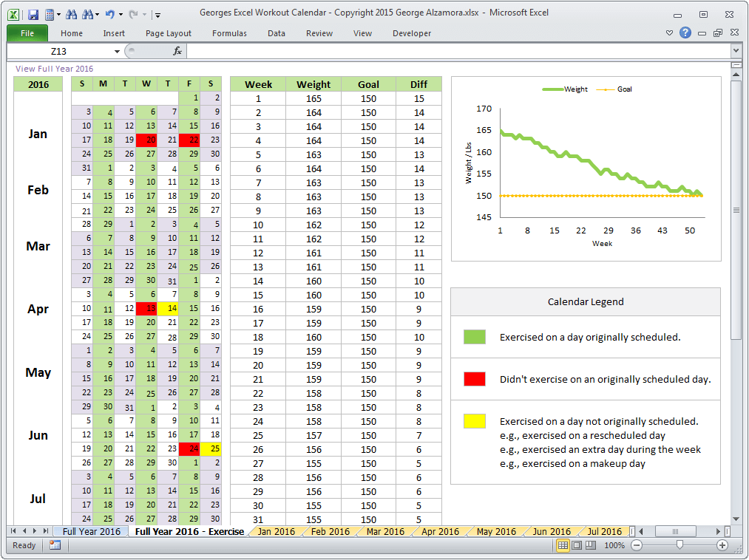Open the Page Layout ribbon tab

click(x=168, y=33)
